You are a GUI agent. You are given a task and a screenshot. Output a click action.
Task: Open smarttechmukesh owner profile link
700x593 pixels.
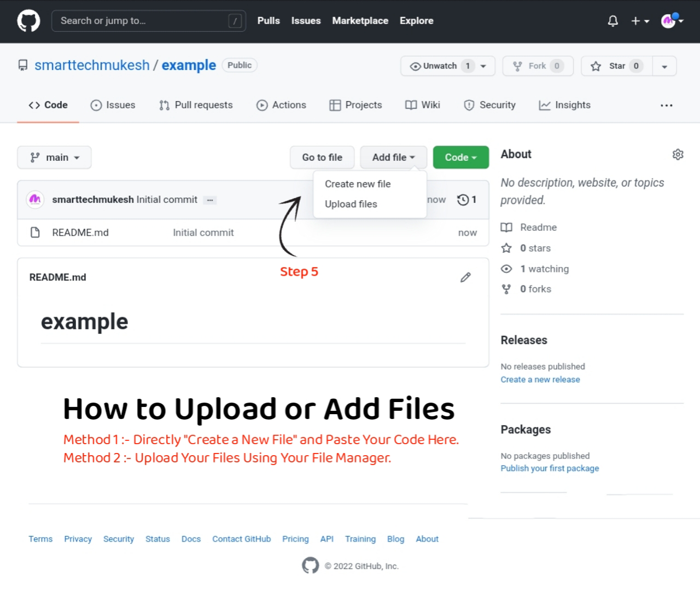pyautogui.click(x=92, y=65)
